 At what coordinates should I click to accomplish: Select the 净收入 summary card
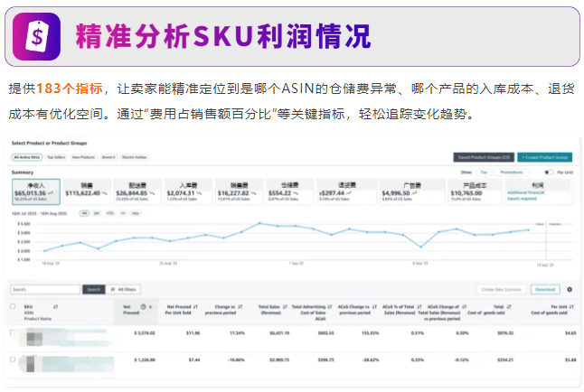tap(36, 190)
